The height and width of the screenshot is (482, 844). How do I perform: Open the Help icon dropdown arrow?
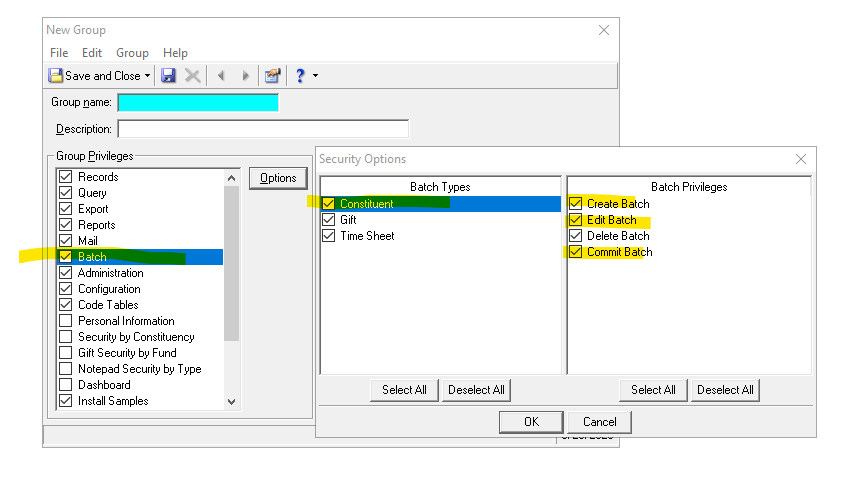(x=315, y=76)
